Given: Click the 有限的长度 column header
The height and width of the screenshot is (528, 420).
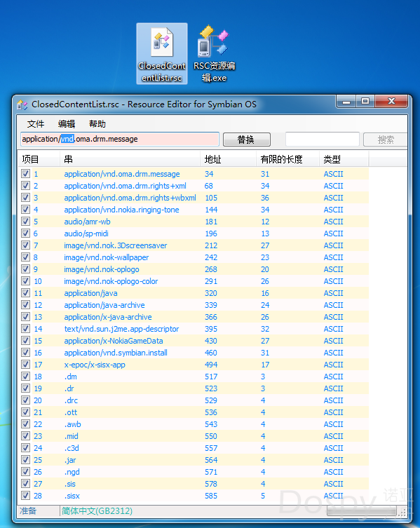Looking at the screenshot, I should pyautogui.click(x=287, y=159).
